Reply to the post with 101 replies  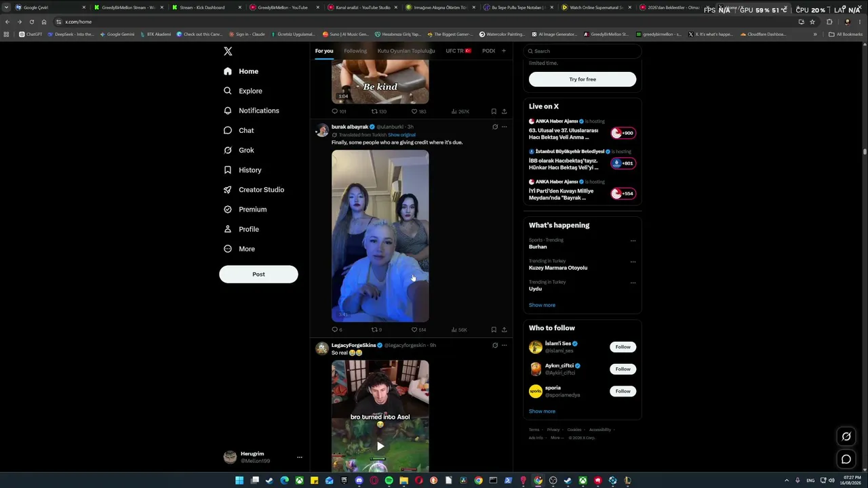coord(338,111)
